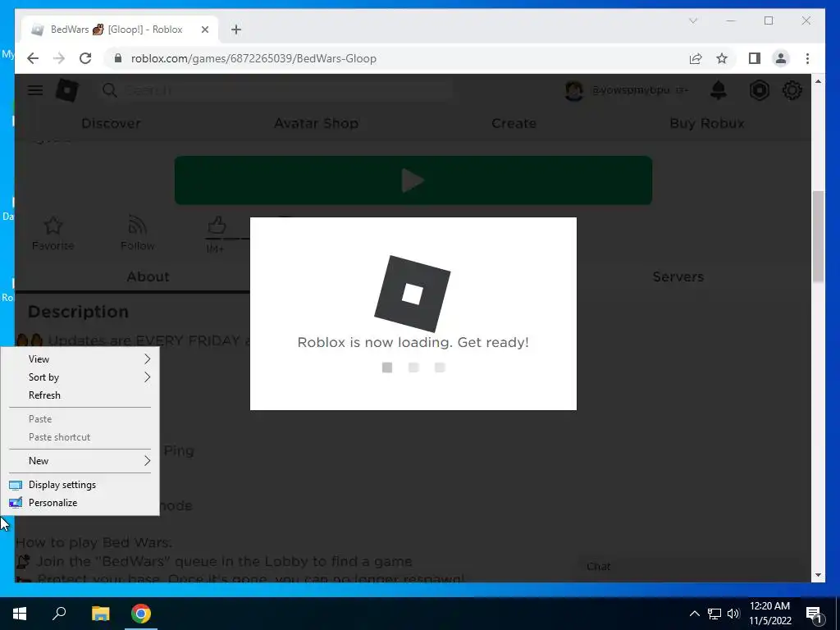Open taskbar search magnifier
The width and height of the screenshot is (840, 630).
pyautogui.click(x=59, y=614)
